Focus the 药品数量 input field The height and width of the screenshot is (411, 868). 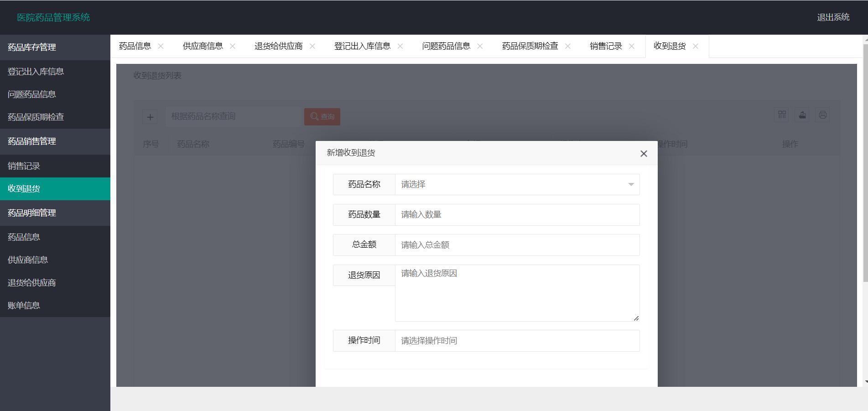(517, 214)
